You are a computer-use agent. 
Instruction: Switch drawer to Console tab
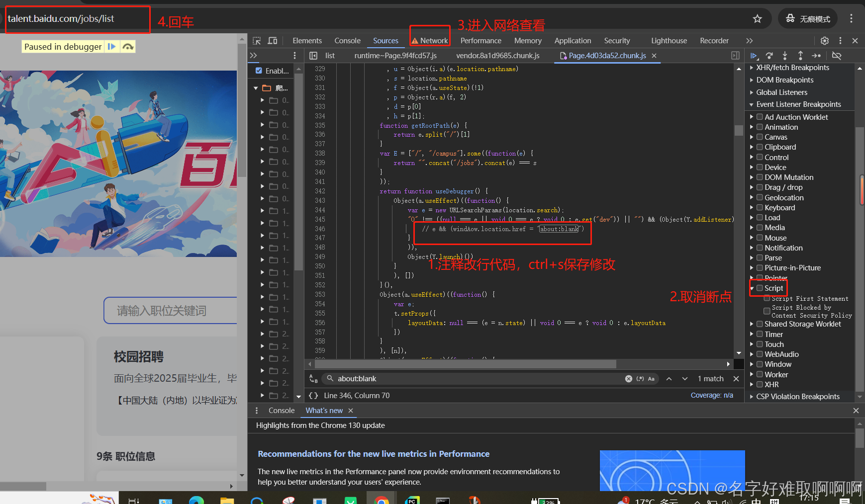coord(282,411)
